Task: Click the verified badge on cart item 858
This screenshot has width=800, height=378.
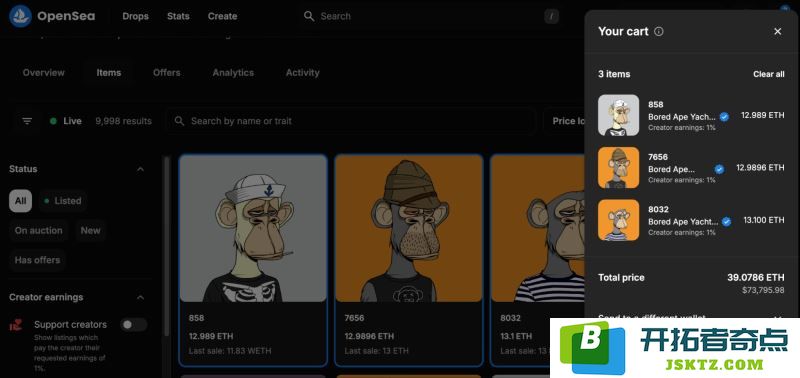Action: coord(724,117)
